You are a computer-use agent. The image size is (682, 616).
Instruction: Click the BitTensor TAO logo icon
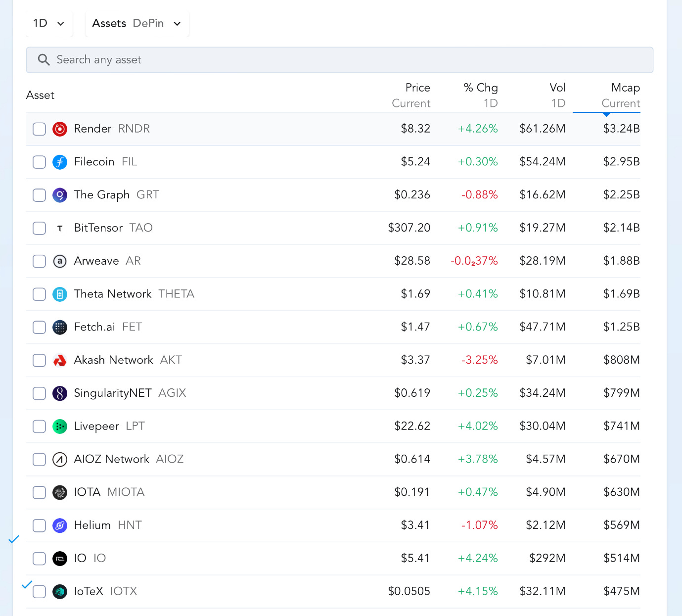60,228
